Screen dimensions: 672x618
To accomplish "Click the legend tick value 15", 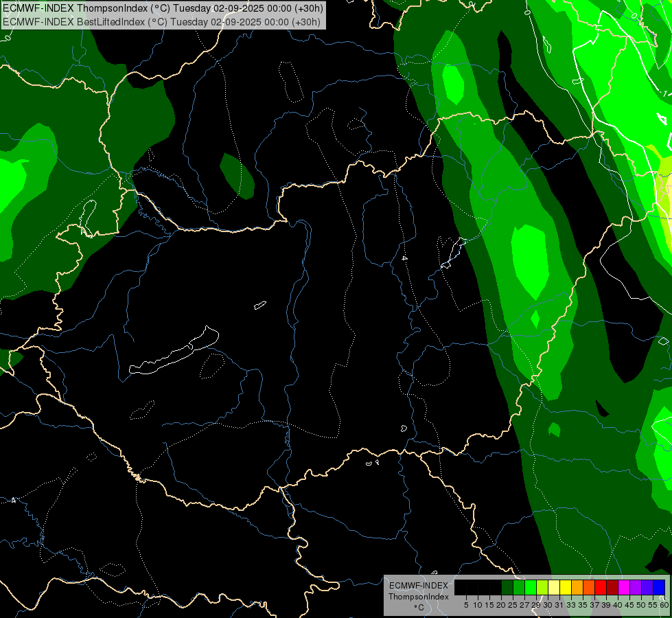I will [x=490, y=605].
